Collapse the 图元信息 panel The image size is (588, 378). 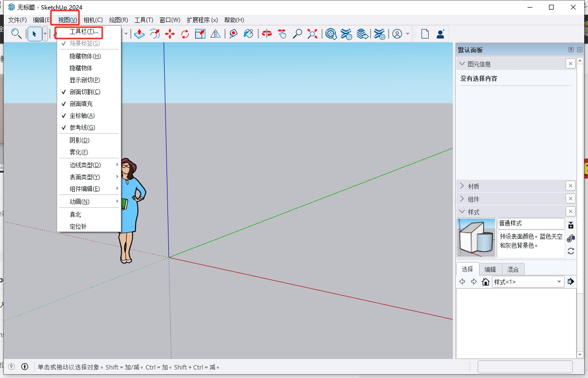[x=461, y=64]
